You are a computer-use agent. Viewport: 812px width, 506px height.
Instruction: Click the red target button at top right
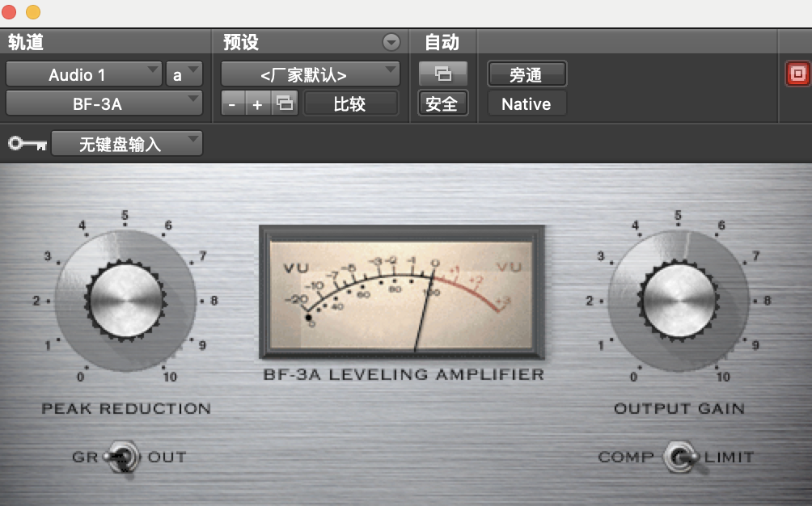pos(797,74)
